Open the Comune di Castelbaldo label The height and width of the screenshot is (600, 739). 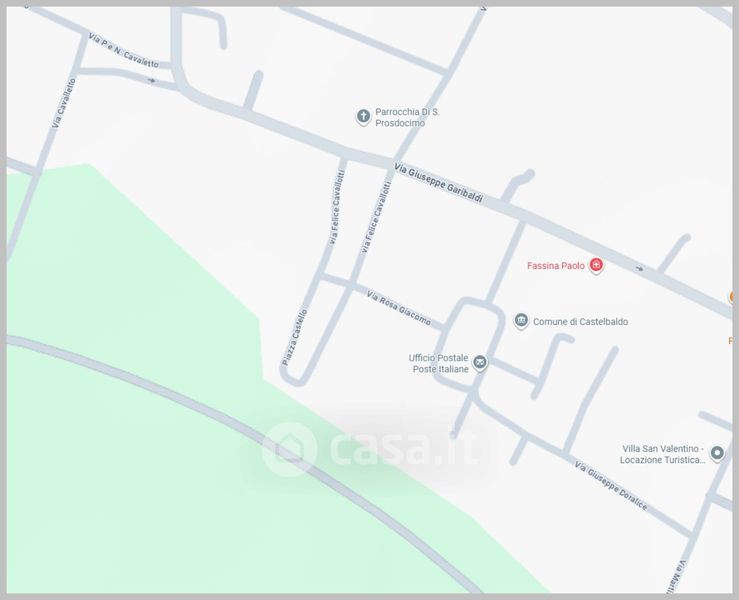tap(580, 321)
